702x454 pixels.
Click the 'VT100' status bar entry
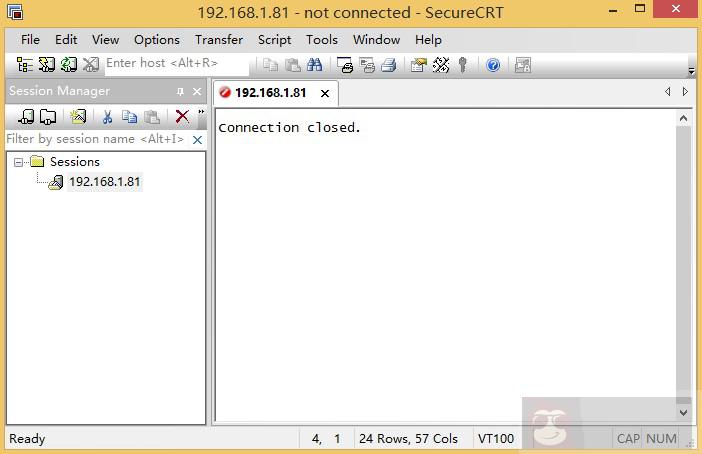click(x=496, y=439)
